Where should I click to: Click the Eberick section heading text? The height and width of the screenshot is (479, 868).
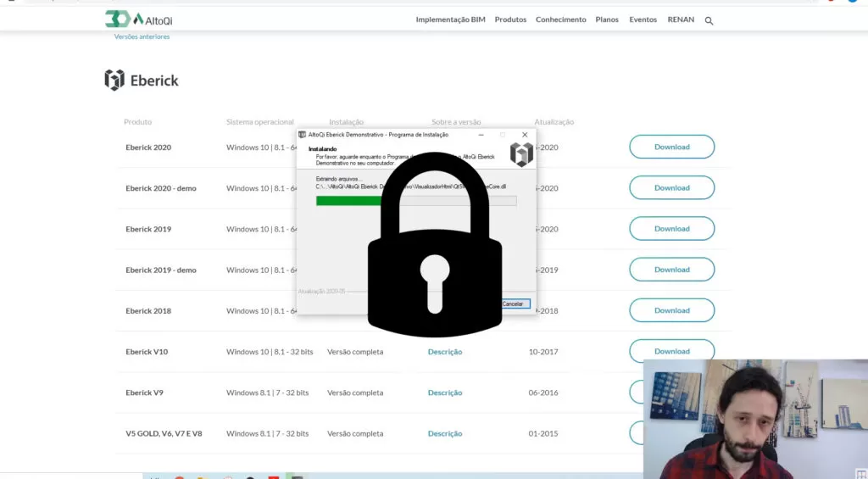154,81
